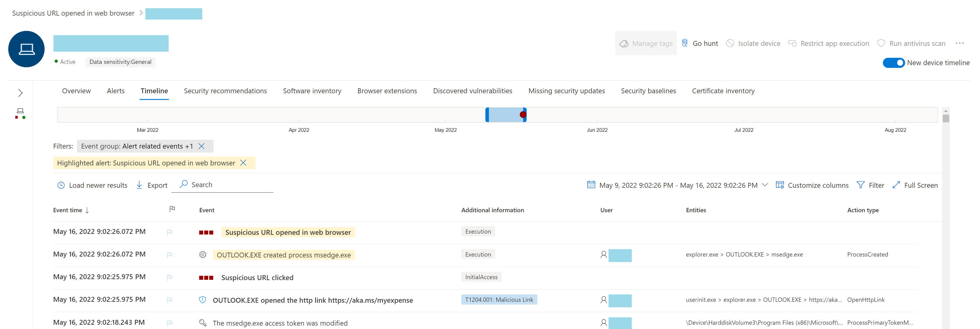
Task: Click the scrollbar up arrow
Action: [x=946, y=111]
